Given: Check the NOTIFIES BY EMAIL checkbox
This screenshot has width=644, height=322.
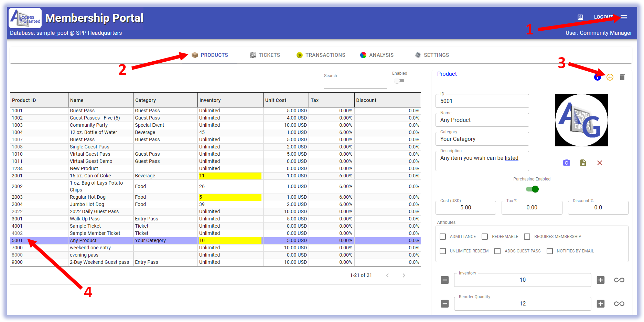Looking at the screenshot, I should tap(550, 251).
